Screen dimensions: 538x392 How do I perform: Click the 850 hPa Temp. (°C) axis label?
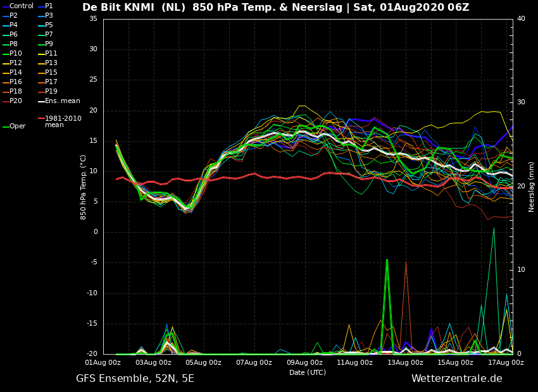(x=84, y=187)
